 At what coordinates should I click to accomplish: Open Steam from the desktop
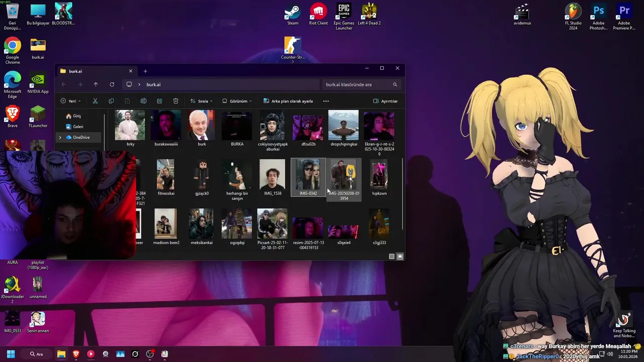pyautogui.click(x=293, y=15)
